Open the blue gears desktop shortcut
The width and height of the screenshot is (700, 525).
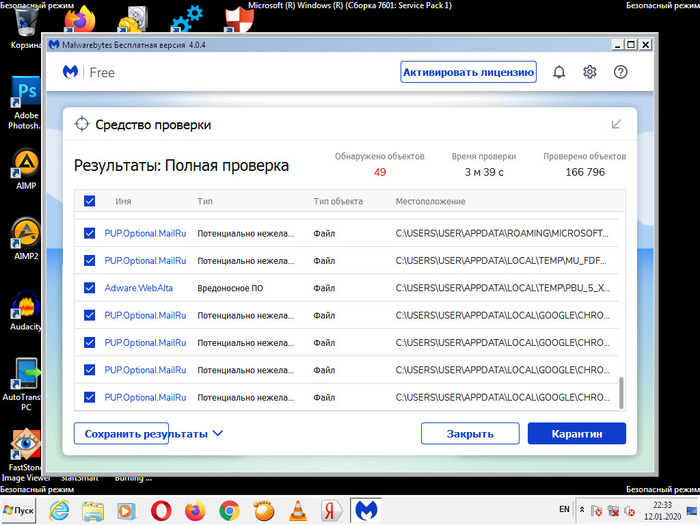click(x=187, y=19)
